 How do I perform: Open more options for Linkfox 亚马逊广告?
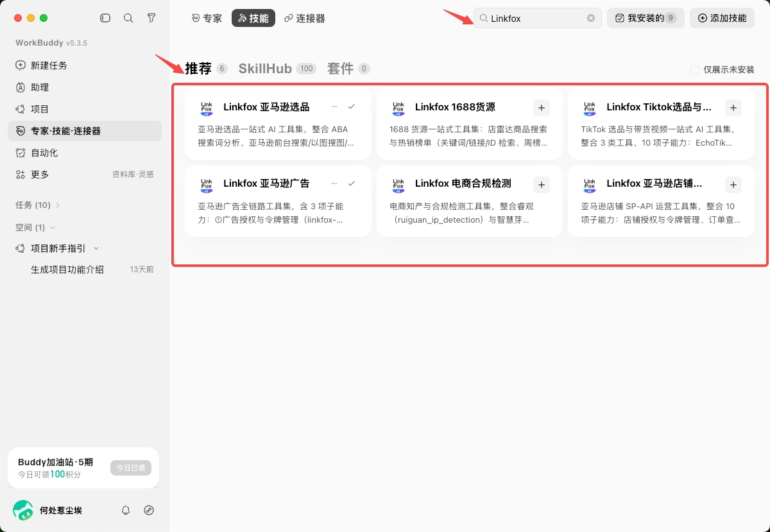tap(334, 184)
